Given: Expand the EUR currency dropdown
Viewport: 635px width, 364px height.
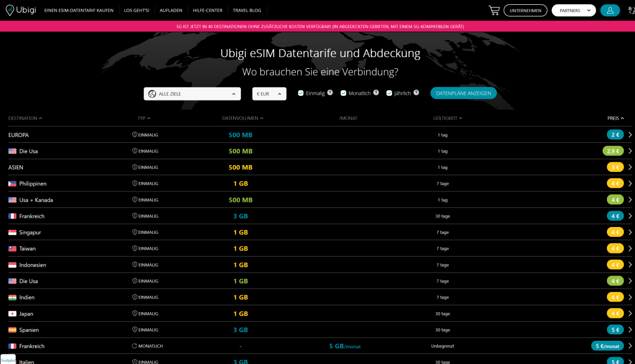Looking at the screenshot, I should pyautogui.click(x=269, y=94).
